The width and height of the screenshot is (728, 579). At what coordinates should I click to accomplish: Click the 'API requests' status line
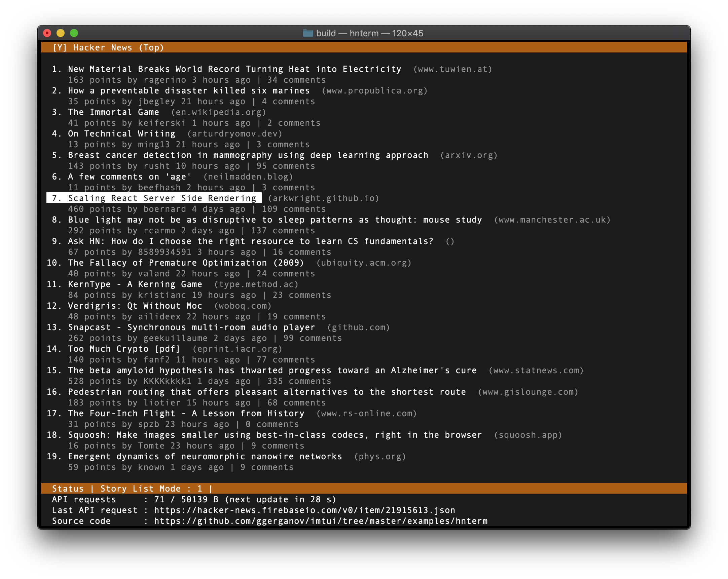tap(194, 500)
